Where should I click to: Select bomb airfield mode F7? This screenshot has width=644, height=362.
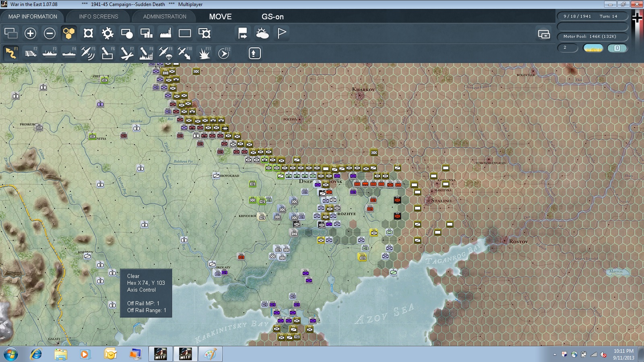tap(127, 53)
